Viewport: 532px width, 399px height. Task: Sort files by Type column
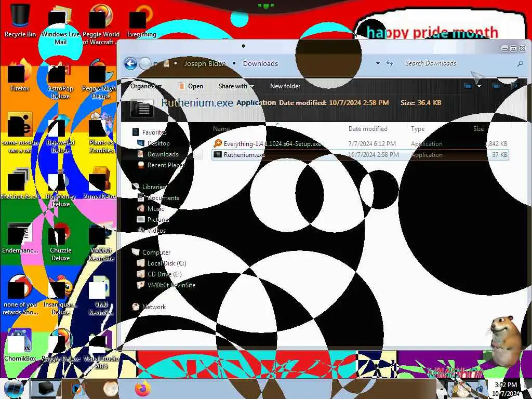click(x=418, y=129)
